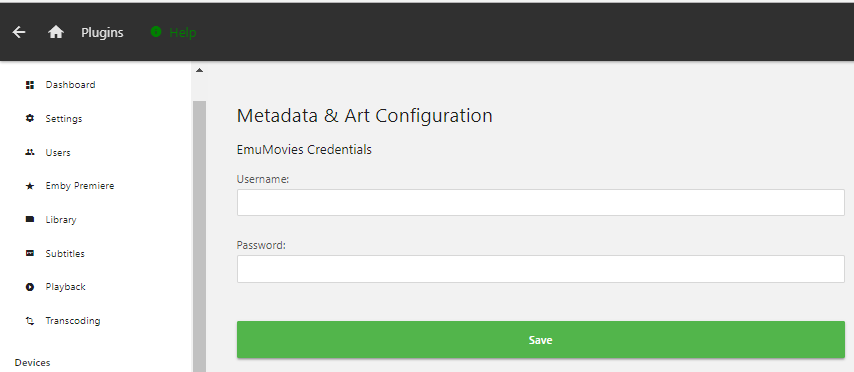Image resolution: width=854 pixels, height=372 pixels.
Task: Go to the home icon
Action: coord(56,33)
